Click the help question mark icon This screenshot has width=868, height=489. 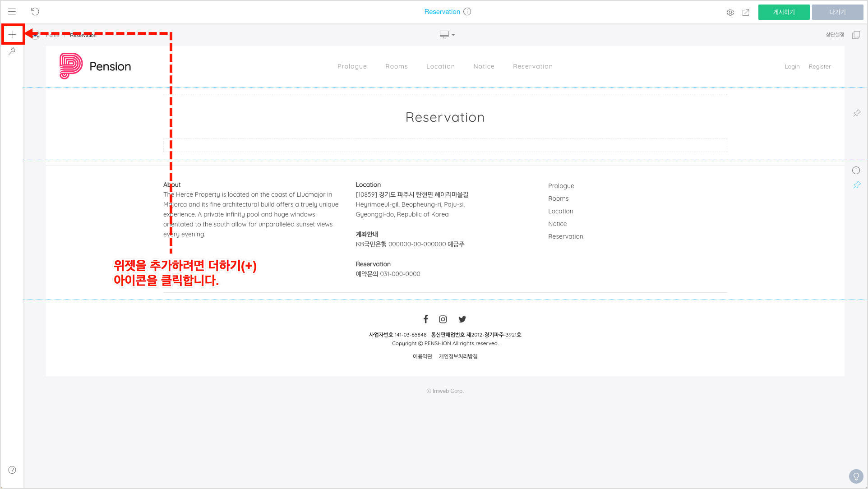(x=12, y=470)
